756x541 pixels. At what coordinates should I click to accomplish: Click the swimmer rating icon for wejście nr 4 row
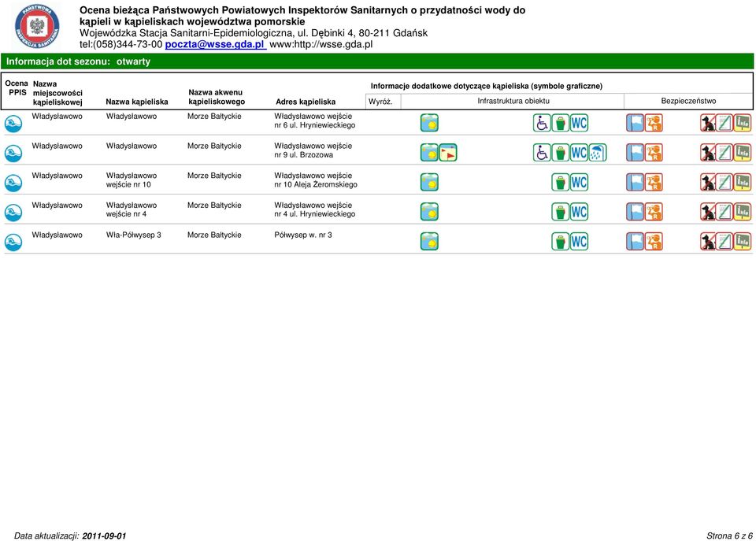pos(13,213)
